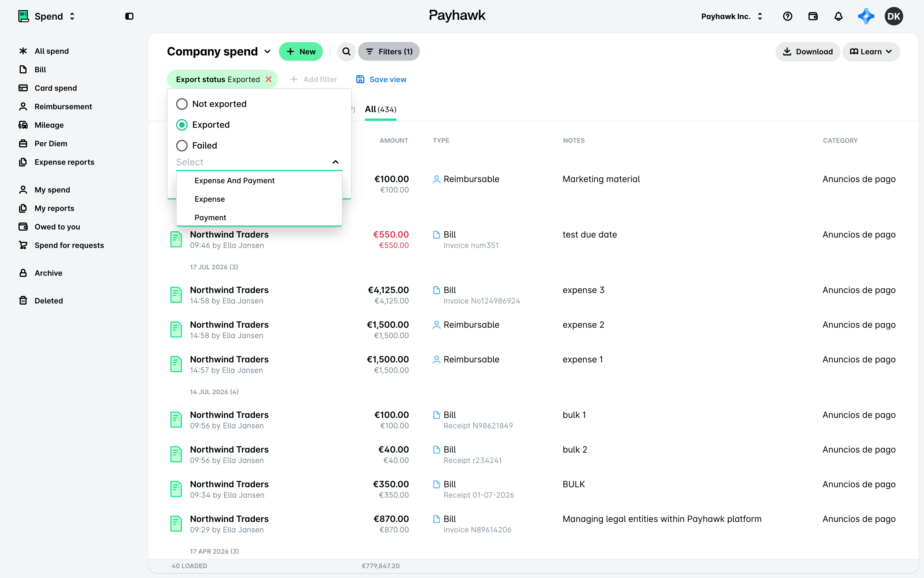Remove the Export status filter chip
Image resolution: width=924 pixels, height=578 pixels.
coord(269,79)
